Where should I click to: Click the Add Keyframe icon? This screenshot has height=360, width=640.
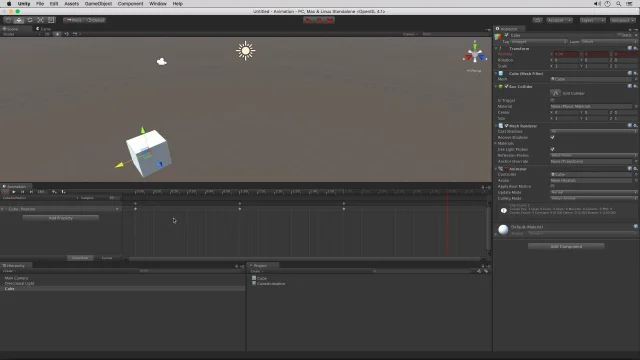click(x=54, y=192)
